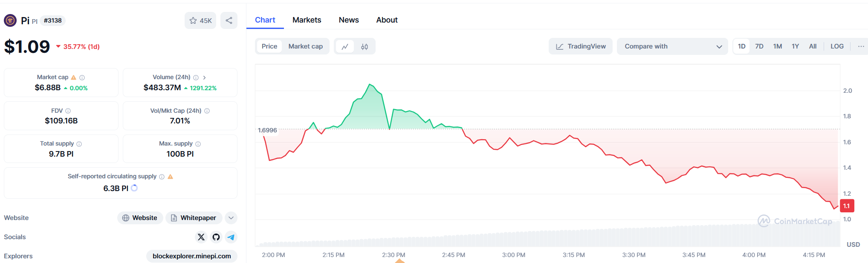Click circulating supply warning triangle icon
This screenshot has width=868, height=263.
point(171,177)
